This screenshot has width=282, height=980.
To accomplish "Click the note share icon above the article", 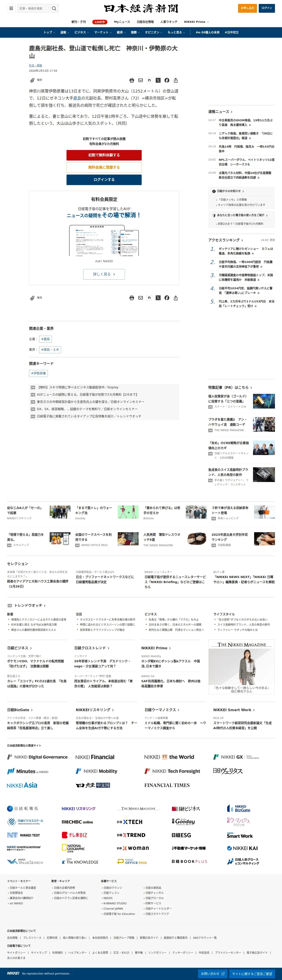I will [149, 80].
